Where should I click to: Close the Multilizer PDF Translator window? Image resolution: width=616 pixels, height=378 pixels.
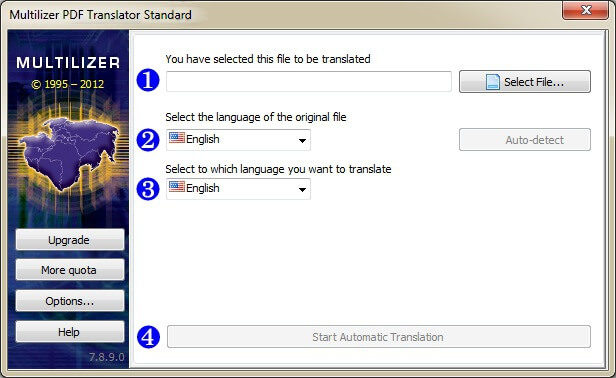point(585,10)
